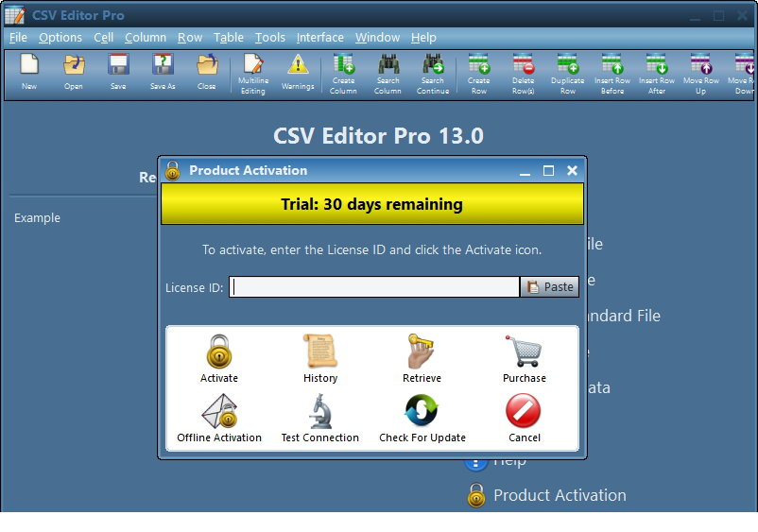Choose the Save As toolbar icon

click(163, 72)
